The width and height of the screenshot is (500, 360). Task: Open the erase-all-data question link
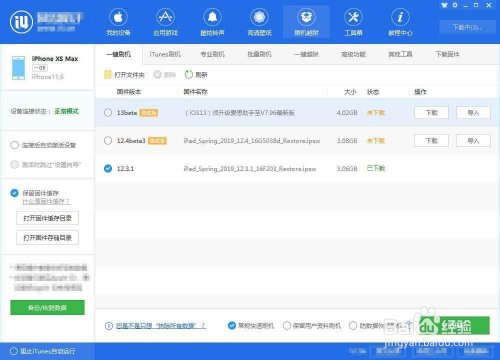coord(161,326)
